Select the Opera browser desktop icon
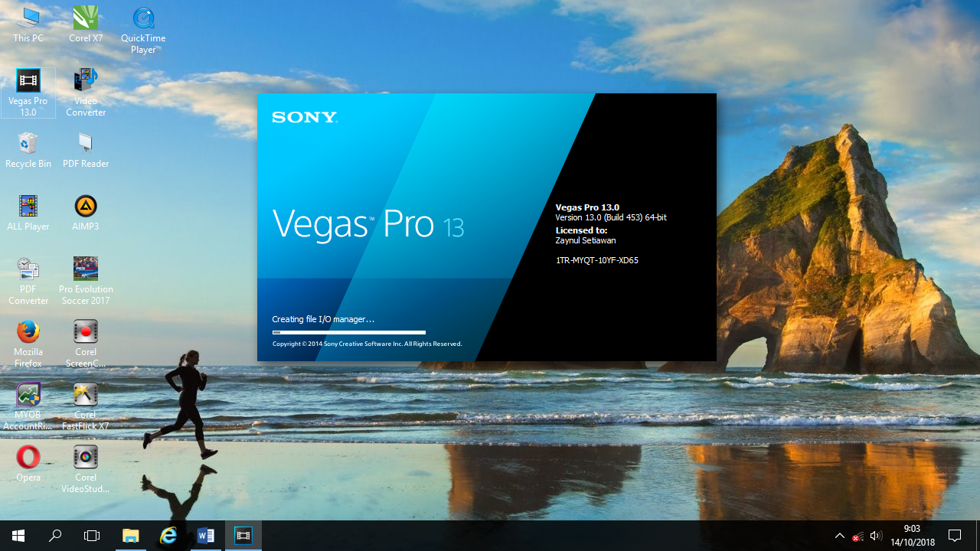The height and width of the screenshot is (551, 980). (x=28, y=464)
